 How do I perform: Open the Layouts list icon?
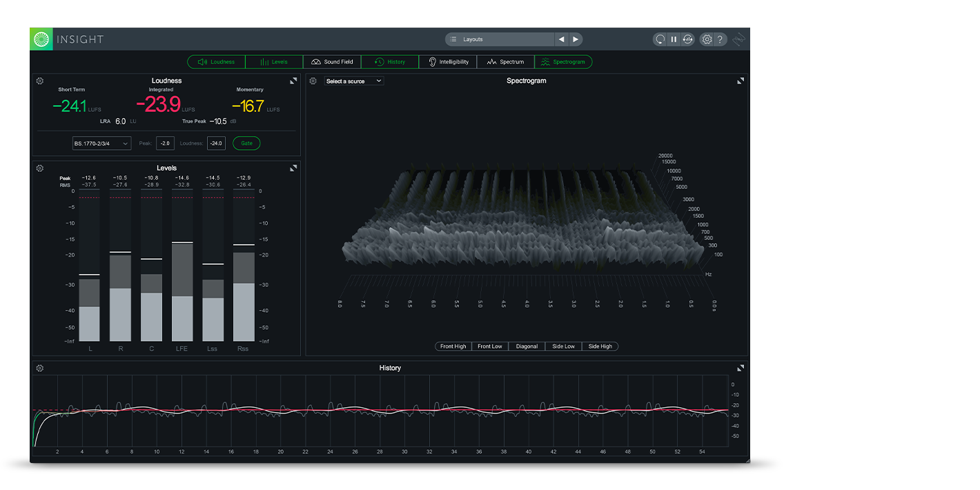coord(453,39)
